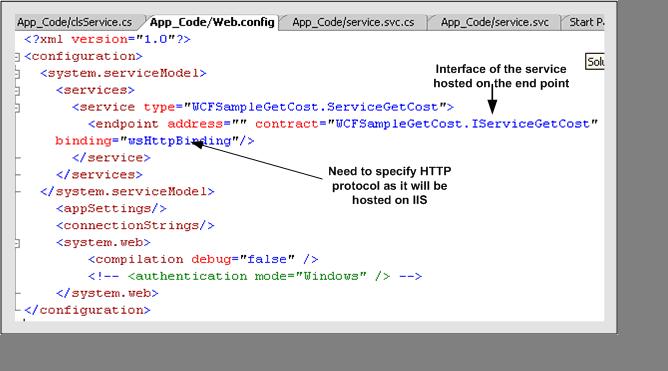Collapse the service type element outline marker

pyautogui.click(x=17, y=107)
